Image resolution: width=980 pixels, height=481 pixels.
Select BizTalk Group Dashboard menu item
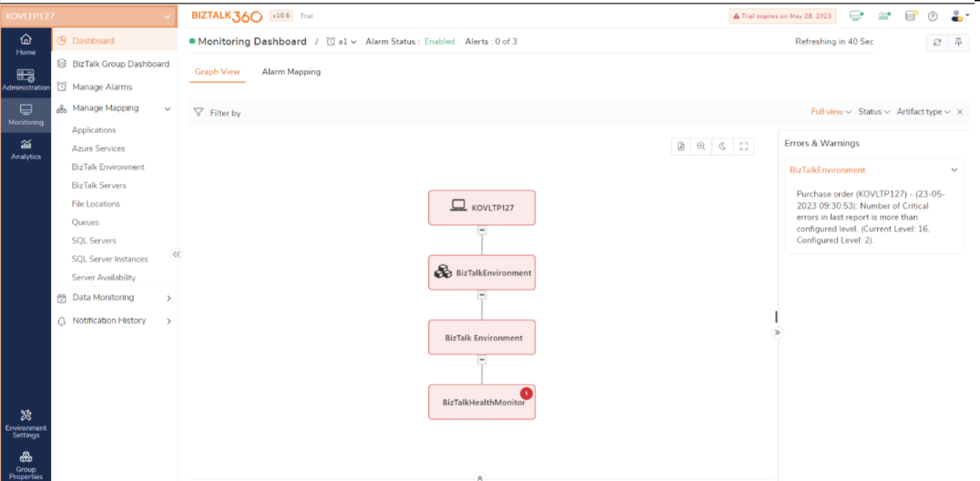pos(120,64)
